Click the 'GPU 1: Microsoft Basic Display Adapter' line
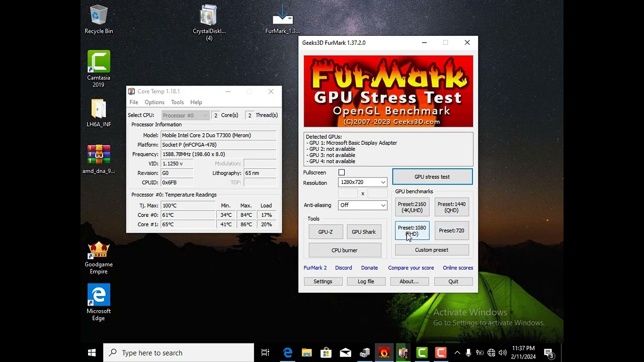This screenshot has width=644, height=362. tap(353, 143)
